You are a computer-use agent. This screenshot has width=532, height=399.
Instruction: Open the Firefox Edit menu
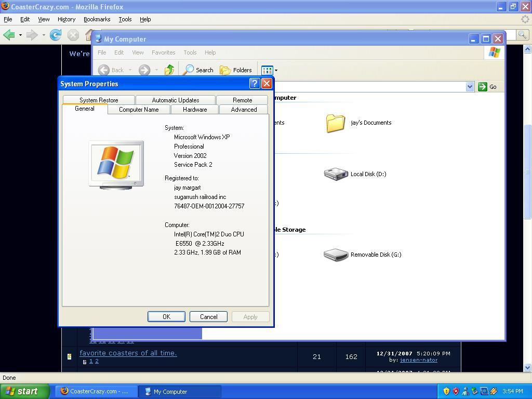pos(25,19)
